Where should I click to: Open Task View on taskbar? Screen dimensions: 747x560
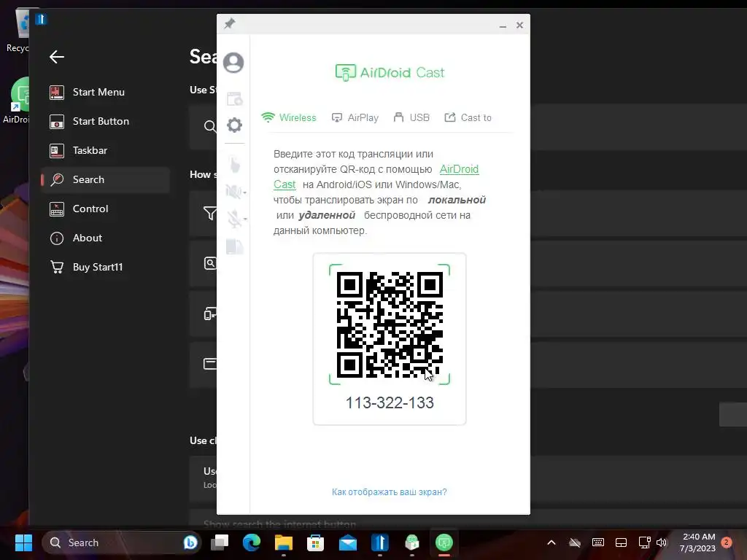[x=220, y=542]
